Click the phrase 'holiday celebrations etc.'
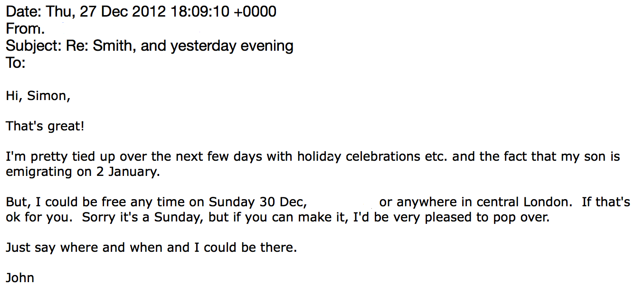Screen dimensions: 644x294 [x=373, y=157]
